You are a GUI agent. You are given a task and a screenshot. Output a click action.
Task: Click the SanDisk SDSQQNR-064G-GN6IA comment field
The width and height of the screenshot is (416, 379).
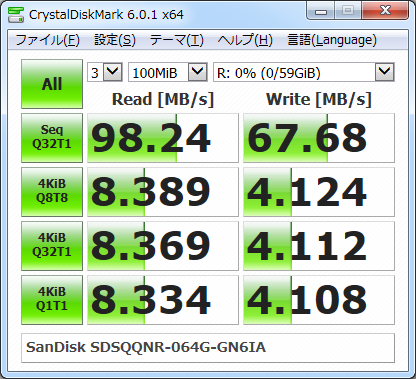click(x=208, y=348)
